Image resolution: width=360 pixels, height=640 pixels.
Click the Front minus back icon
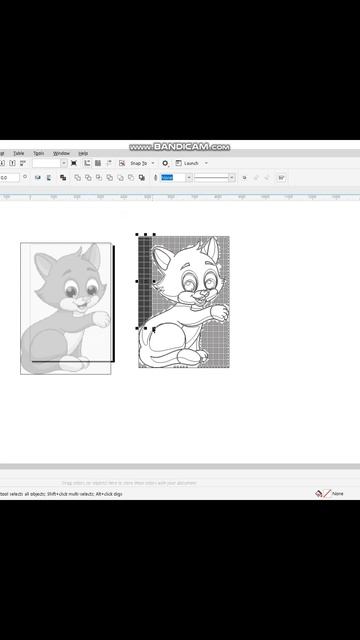120,178
